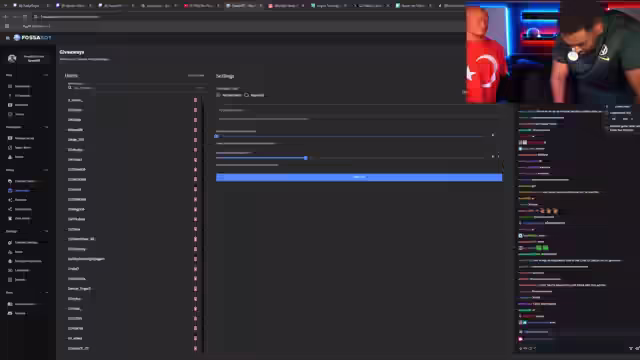
Task: Open the triangle warning icon item in the sidebar
Action: tap(10, 157)
